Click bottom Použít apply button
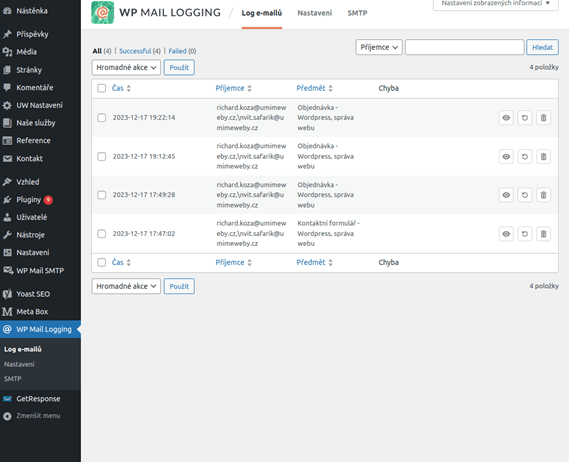569x462 pixels. coord(179,286)
